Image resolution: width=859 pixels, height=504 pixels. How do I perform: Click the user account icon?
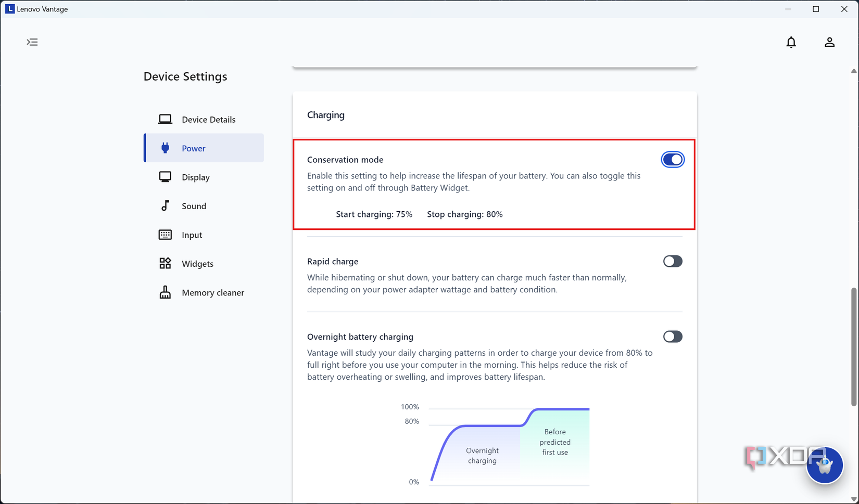(830, 42)
